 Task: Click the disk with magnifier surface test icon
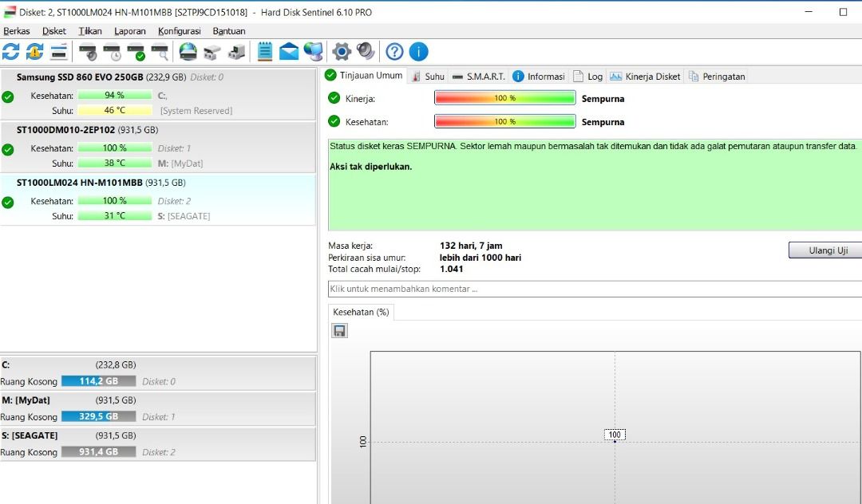tap(160, 52)
